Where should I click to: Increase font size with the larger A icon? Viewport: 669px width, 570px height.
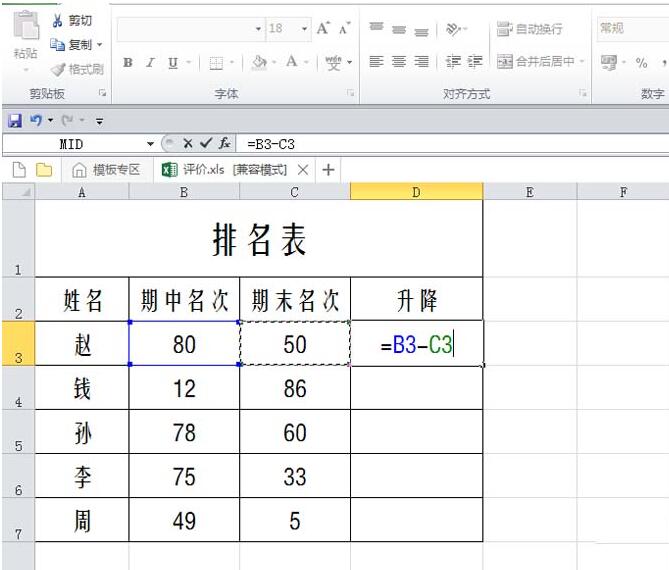point(323,29)
